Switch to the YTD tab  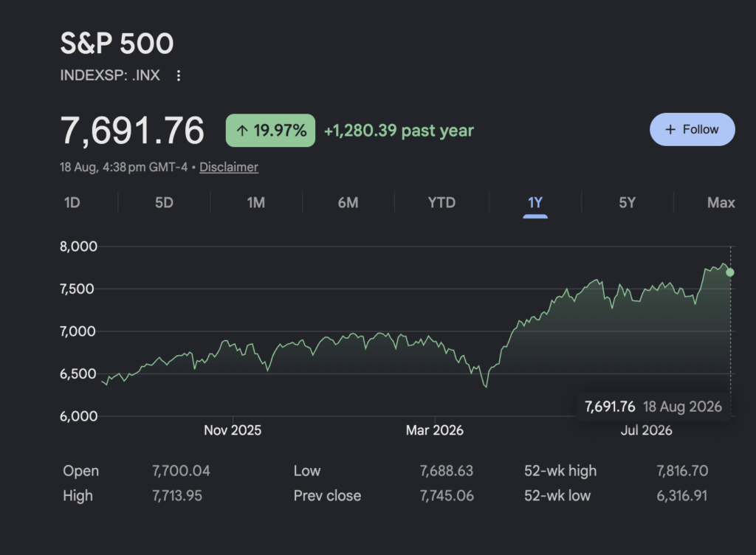[441, 202]
